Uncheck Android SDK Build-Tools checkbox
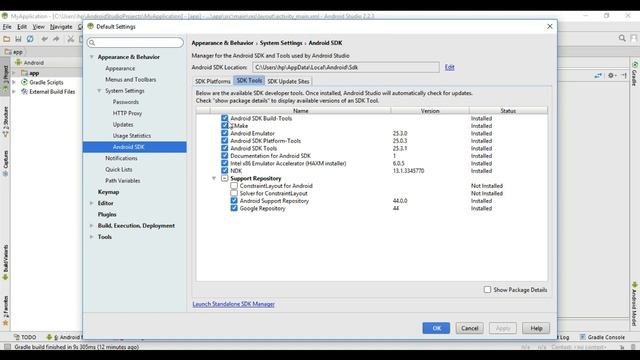The width and height of the screenshot is (640, 360). pos(224,118)
